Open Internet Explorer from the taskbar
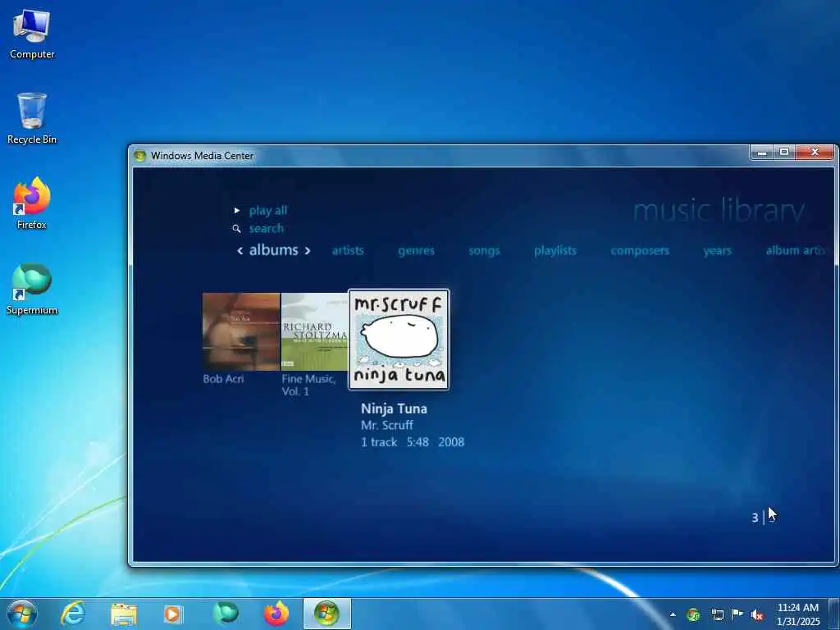This screenshot has height=630, width=840. (x=73, y=614)
